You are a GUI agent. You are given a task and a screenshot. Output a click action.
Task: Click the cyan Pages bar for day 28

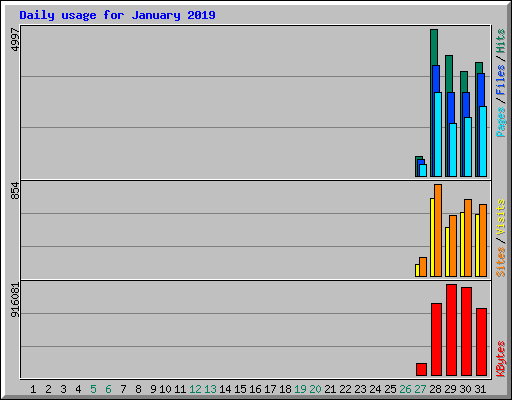[x=438, y=134]
